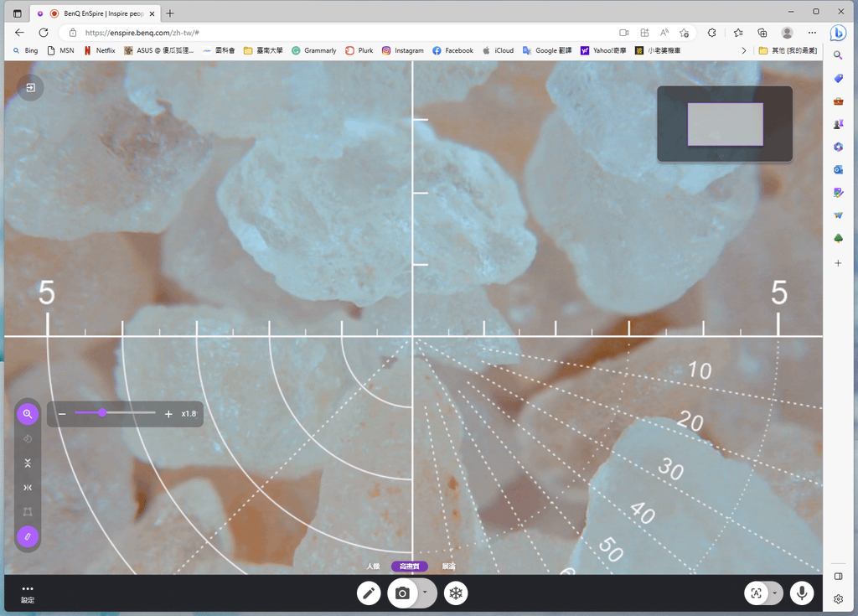Expand the camera capture mode dropdown
The width and height of the screenshot is (858, 616).
pyautogui.click(x=425, y=593)
